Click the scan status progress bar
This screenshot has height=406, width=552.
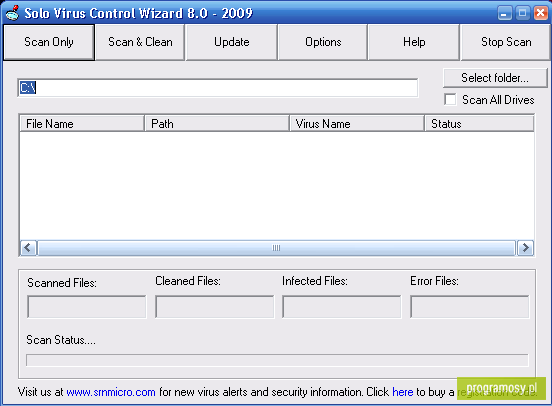click(277, 360)
